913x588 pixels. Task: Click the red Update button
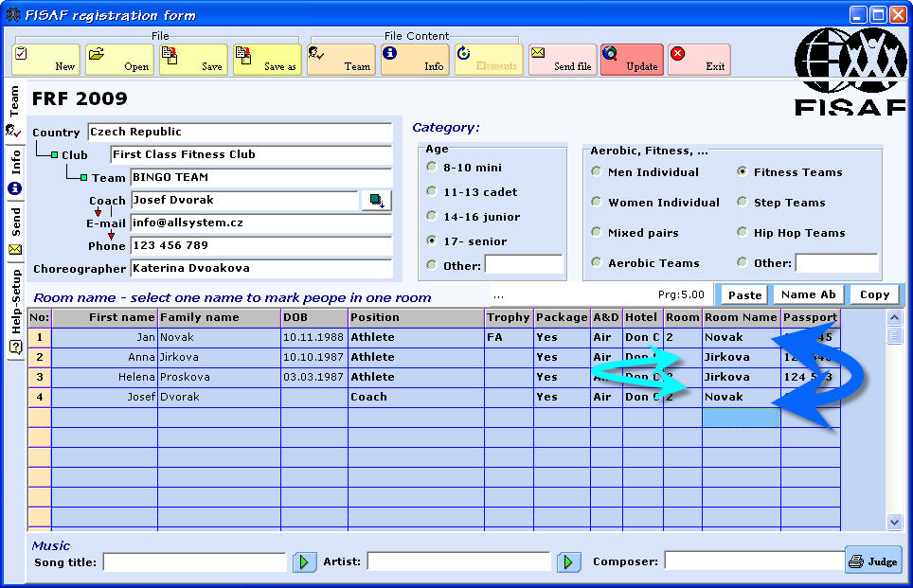(x=633, y=60)
